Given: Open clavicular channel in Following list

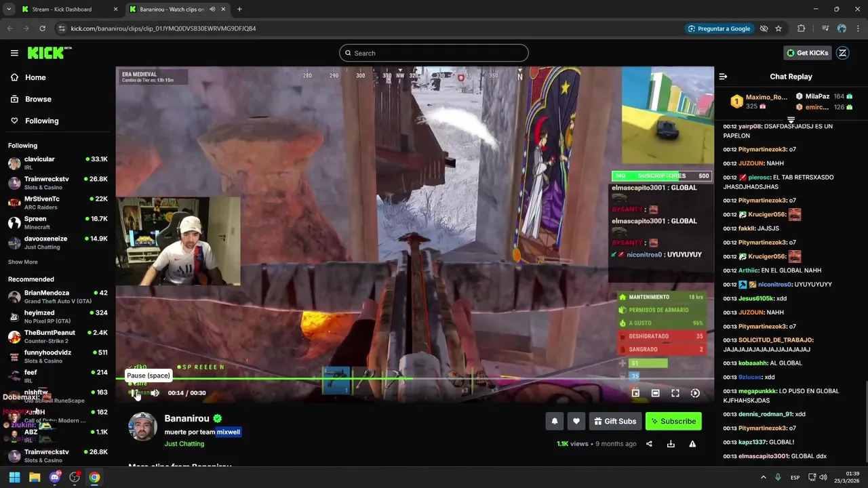Looking at the screenshot, I should (x=58, y=163).
